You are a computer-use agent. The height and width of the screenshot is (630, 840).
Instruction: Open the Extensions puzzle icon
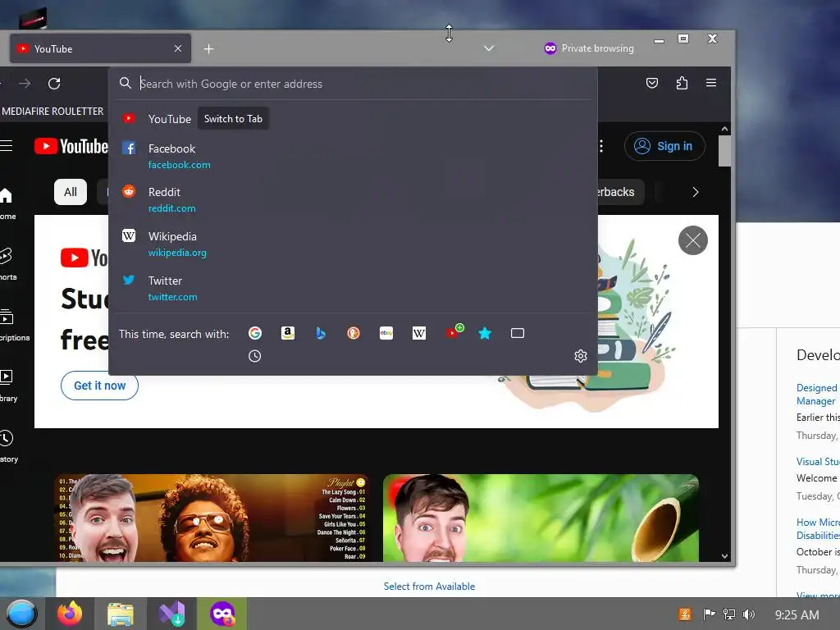682,83
